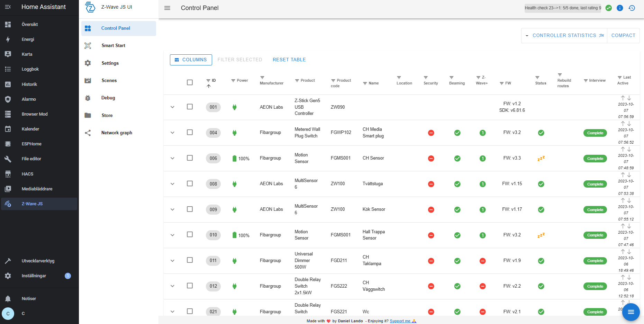Open the history clock icon in header
Image resolution: width=644 pixels, height=324 pixels.
point(632,8)
